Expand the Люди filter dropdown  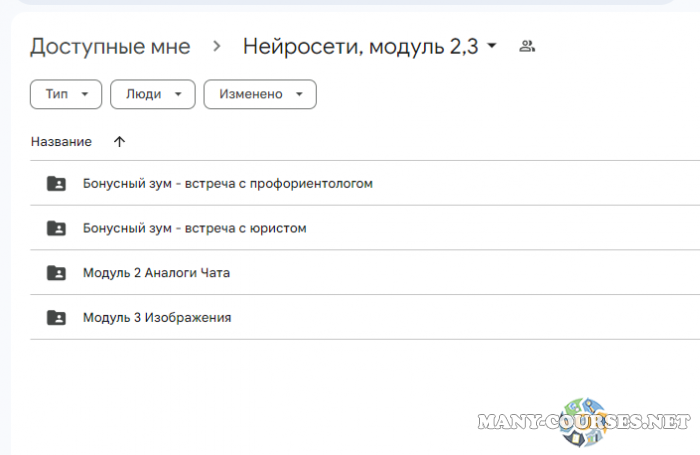pyautogui.click(x=152, y=94)
